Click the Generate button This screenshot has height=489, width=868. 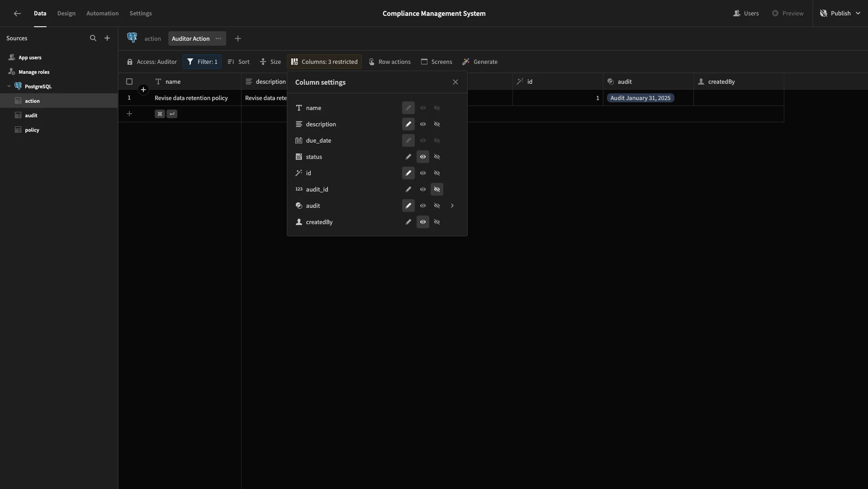[480, 62]
